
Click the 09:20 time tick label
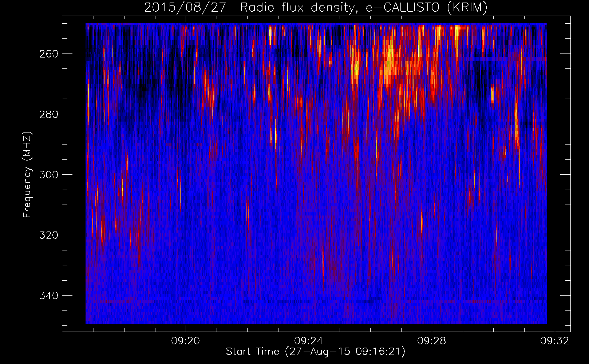186,341
